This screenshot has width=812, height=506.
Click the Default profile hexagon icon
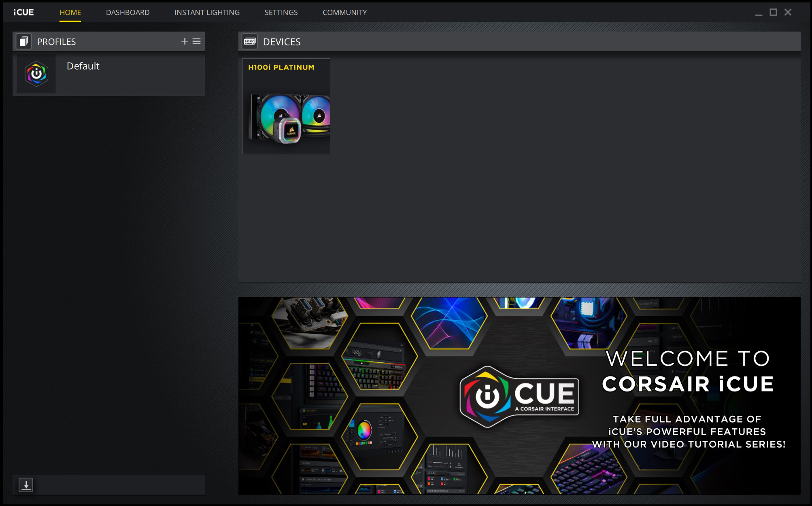tap(36, 74)
